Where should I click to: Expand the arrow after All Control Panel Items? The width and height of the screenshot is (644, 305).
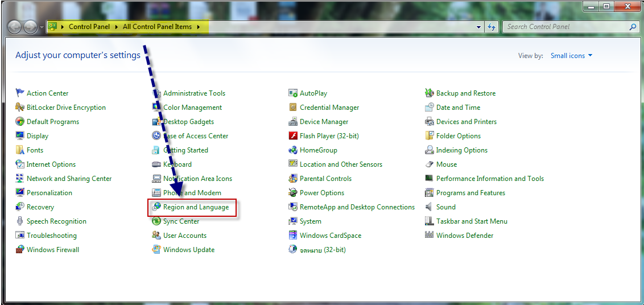199,27
